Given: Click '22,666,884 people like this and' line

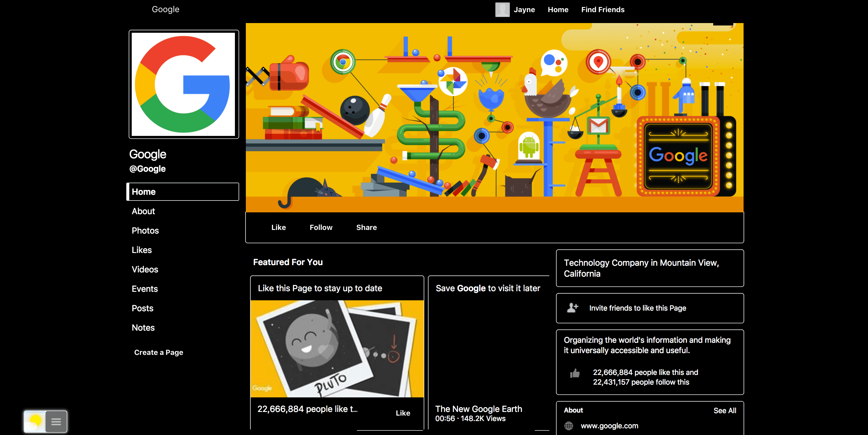Looking at the screenshot, I should [x=645, y=373].
